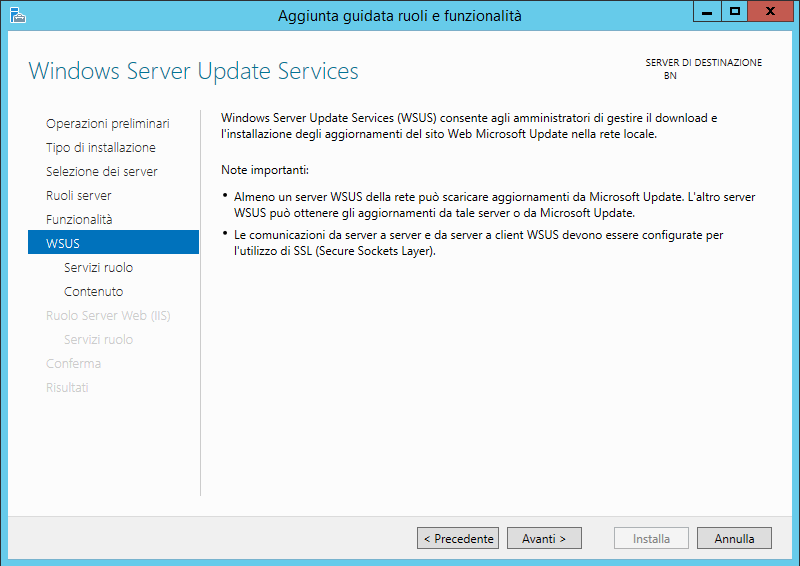Screen dimensions: 800x566
Task: Select the highlighted WSUS step
Action: (113, 242)
